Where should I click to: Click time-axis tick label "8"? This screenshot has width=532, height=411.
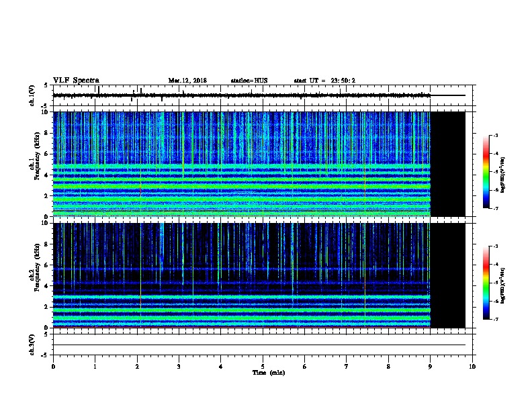tap(388, 367)
